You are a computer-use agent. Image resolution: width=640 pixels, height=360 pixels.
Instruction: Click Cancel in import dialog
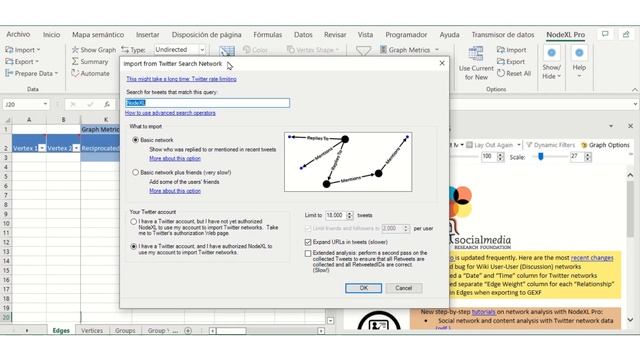[404, 288]
